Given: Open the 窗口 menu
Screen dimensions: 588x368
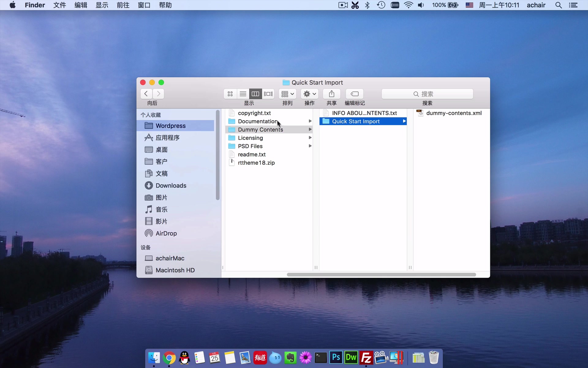Looking at the screenshot, I should tap(144, 5).
